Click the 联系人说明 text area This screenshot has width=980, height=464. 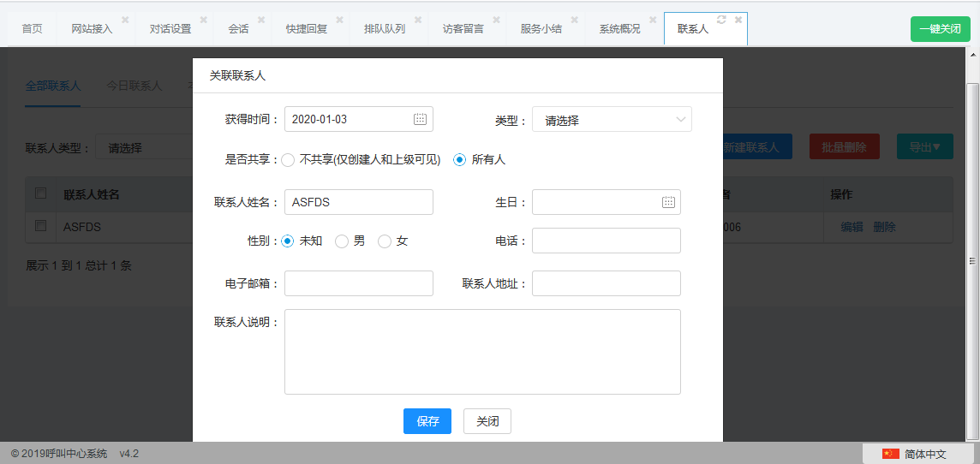482,352
